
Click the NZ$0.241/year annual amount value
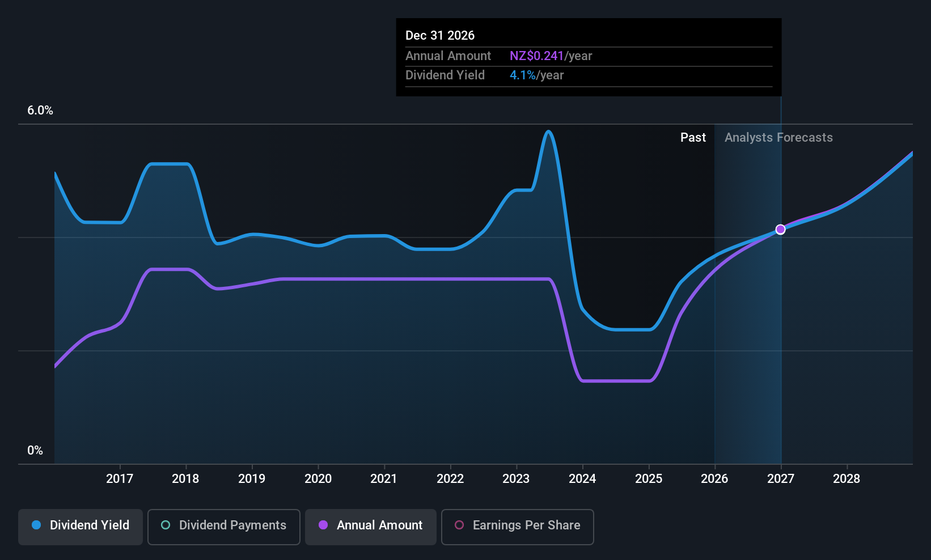click(x=551, y=56)
